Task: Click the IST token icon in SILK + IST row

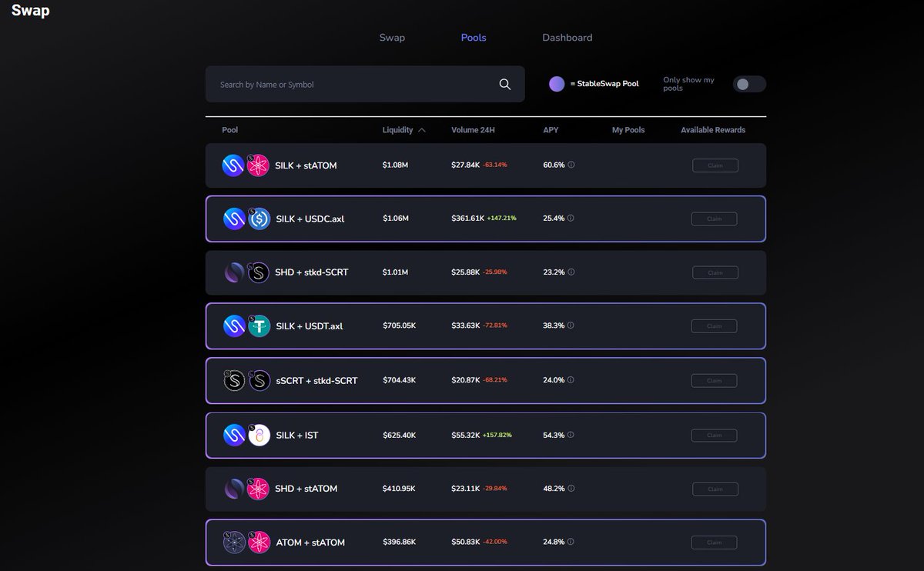Action: click(259, 435)
